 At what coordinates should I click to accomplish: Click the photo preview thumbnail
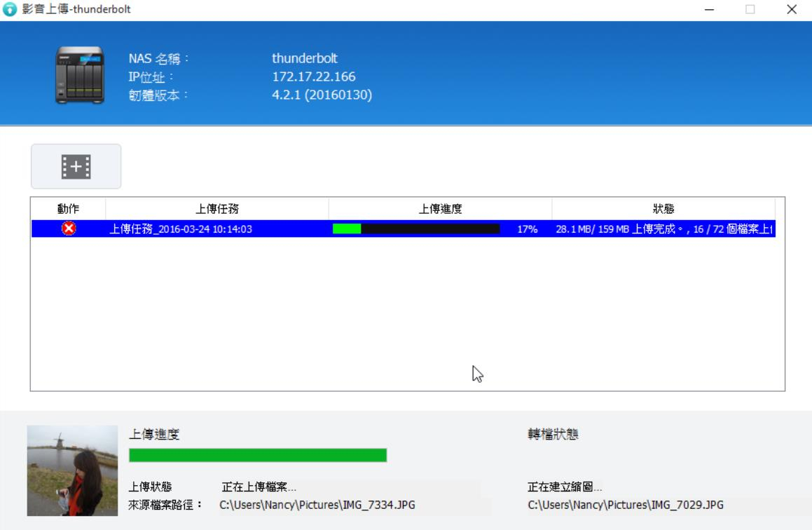pos(72,470)
